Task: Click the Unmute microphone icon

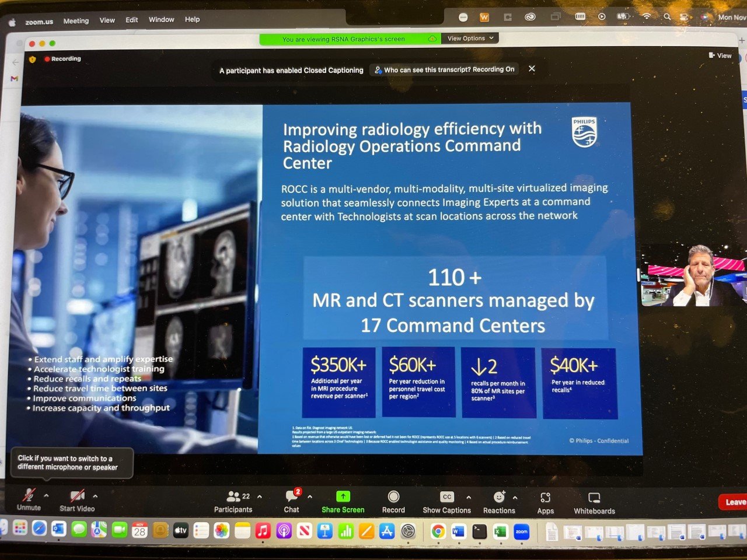Action: [28, 495]
